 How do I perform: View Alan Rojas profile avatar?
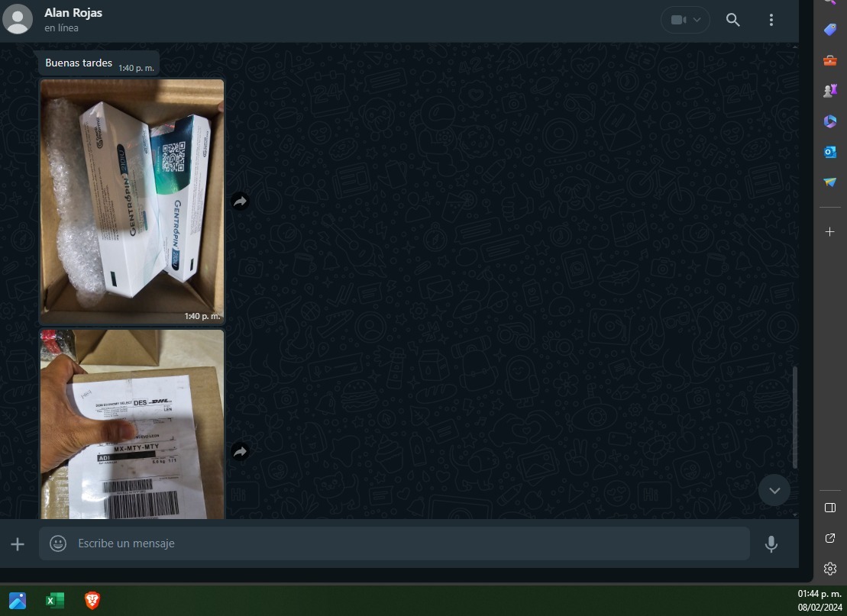(x=18, y=19)
